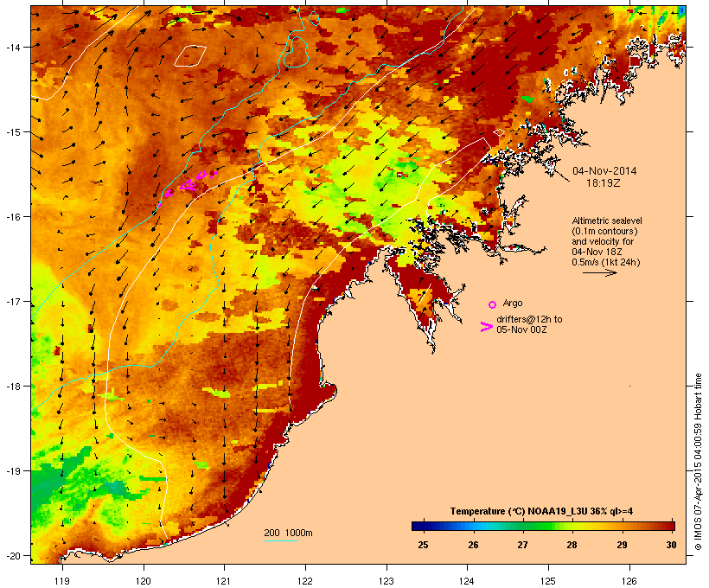Screen dimensions: 709x588
Task: Click longitude axis label 120
Action: coord(144,581)
